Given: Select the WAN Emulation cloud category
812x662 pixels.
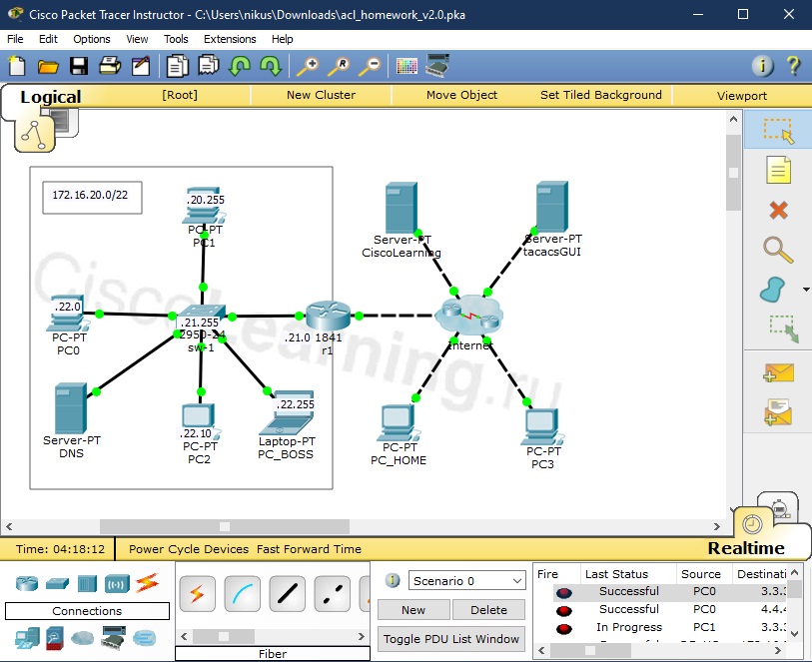Looking at the screenshot, I should click(x=82, y=638).
